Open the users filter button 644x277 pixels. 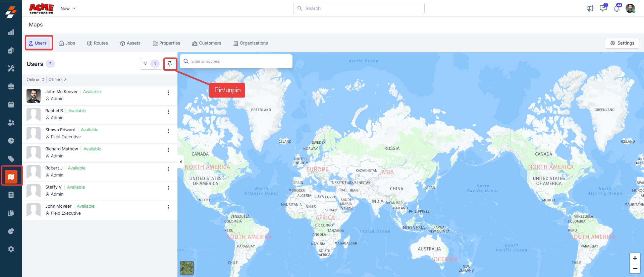click(x=151, y=64)
